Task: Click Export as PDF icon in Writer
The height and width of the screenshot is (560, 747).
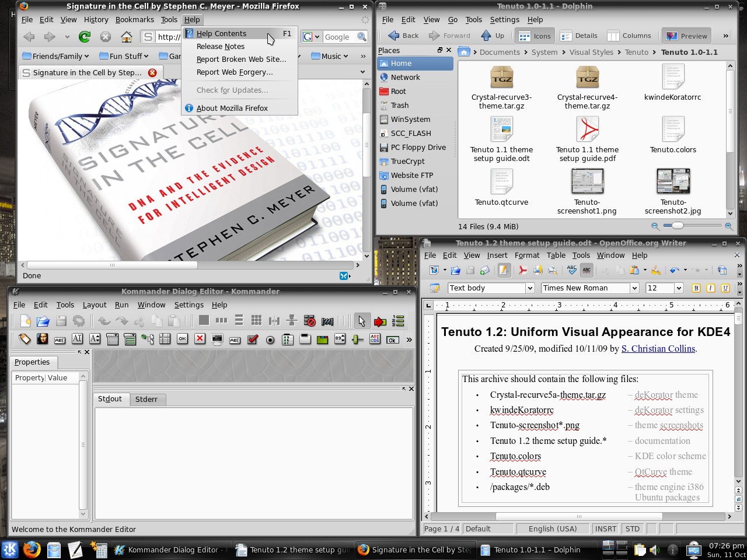Action: click(x=522, y=270)
